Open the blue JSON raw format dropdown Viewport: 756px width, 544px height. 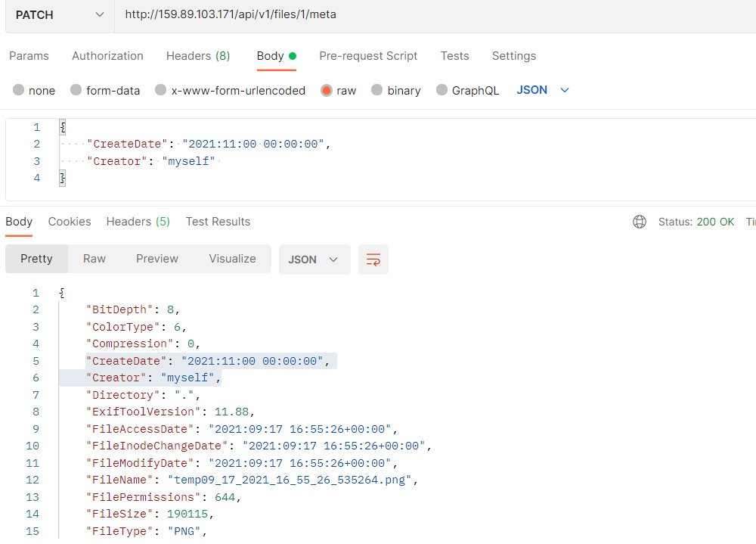click(x=543, y=90)
